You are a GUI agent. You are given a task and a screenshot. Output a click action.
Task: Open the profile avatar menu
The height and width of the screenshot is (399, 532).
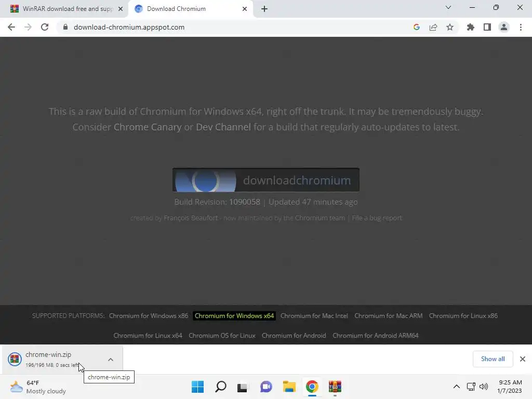(504, 27)
